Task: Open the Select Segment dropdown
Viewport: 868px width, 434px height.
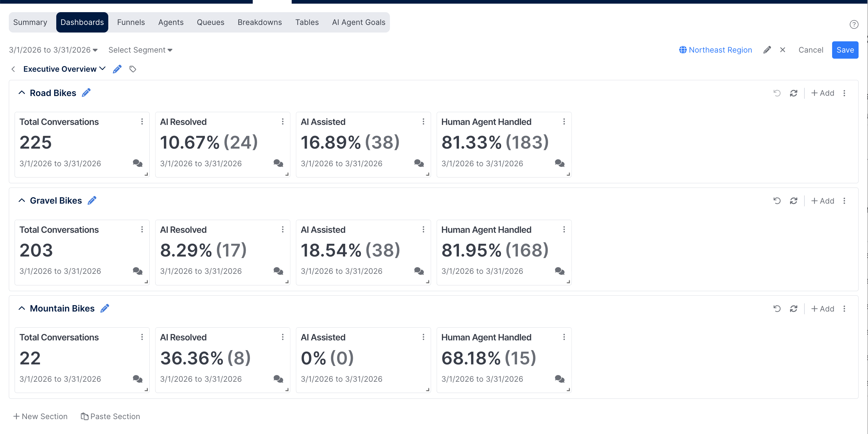Action: coord(140,50)
